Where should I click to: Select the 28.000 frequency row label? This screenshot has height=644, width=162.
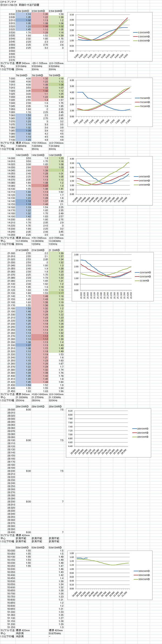(12, 409)
